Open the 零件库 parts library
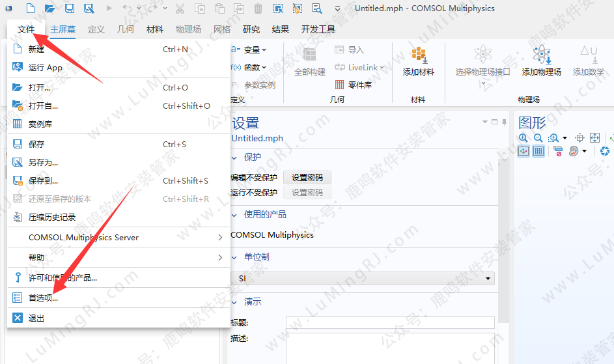 pos(353,85)
